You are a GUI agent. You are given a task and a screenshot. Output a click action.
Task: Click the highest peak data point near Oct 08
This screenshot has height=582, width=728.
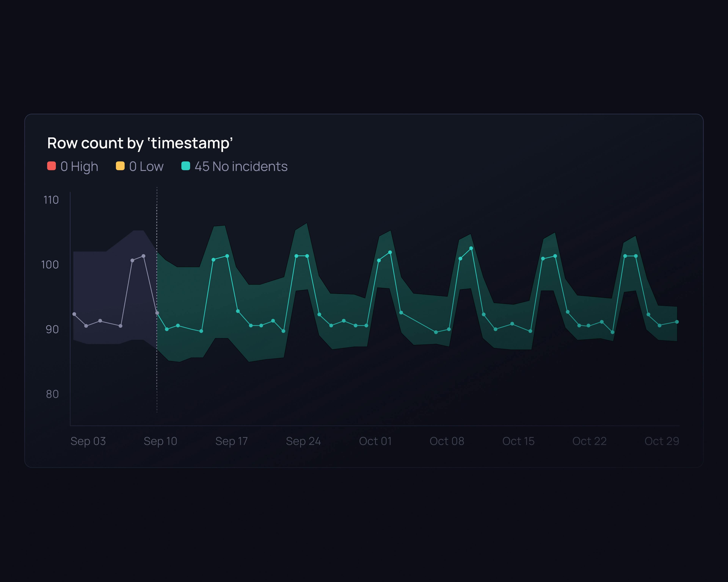[x=471, y=248]
